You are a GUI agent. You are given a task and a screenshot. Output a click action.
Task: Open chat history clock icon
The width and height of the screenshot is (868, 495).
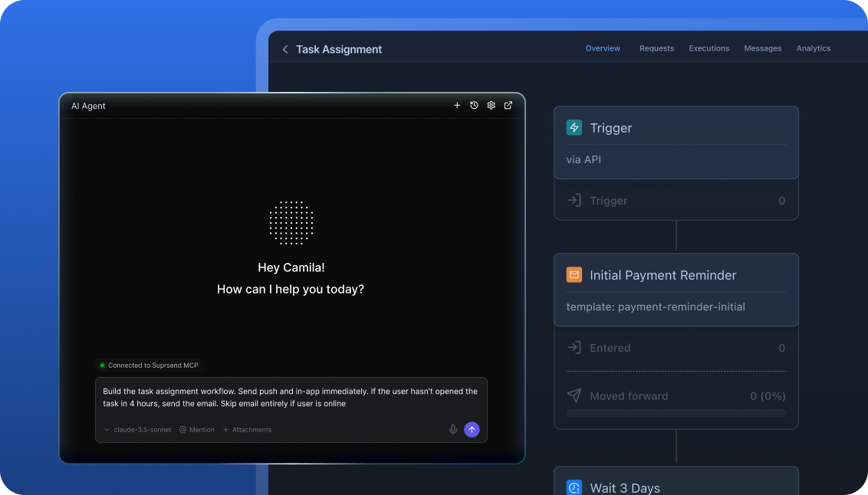474,105
